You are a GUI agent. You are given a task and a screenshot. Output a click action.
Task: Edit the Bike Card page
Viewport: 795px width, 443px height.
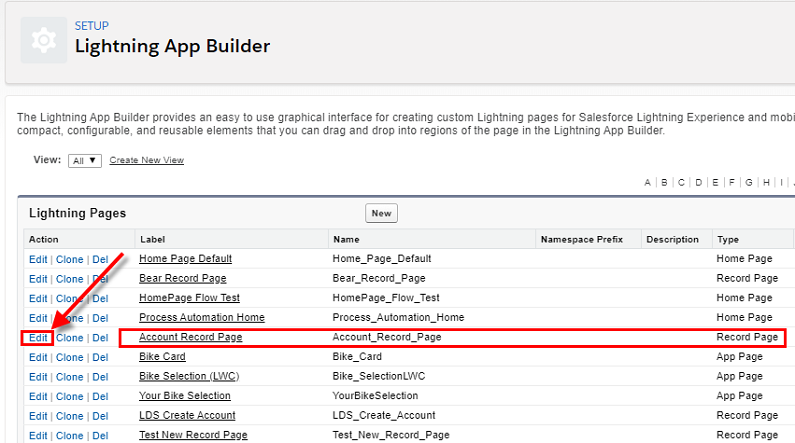(38, 358)
